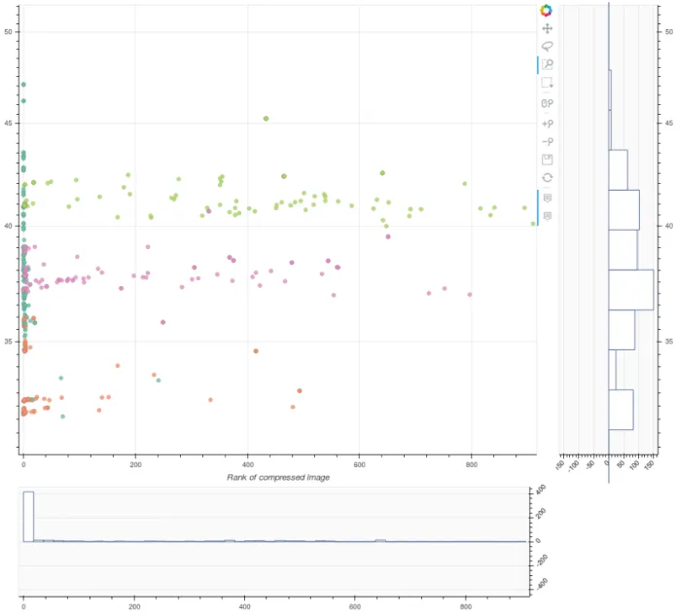
Task: Click the topmost teal point near 47
Action: pyautogui.click(x=23, y=85)
